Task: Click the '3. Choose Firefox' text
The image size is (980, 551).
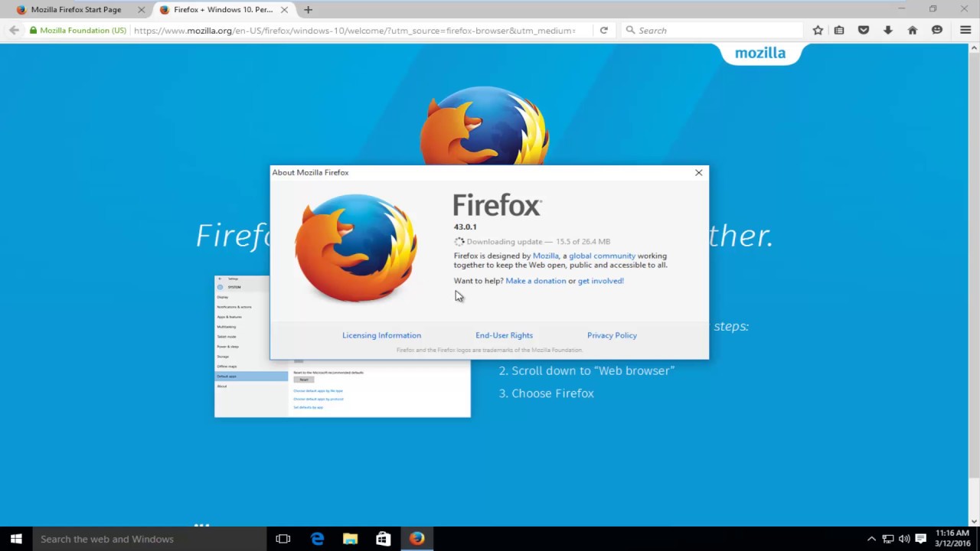Action: click(x=547, y=393)
